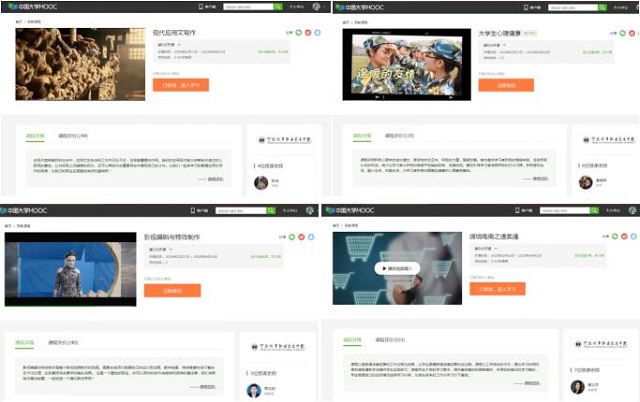Click Weibo share icon for 现代应用文写作 course
Screen dimensions: 640x402
[x=307, y=33]
